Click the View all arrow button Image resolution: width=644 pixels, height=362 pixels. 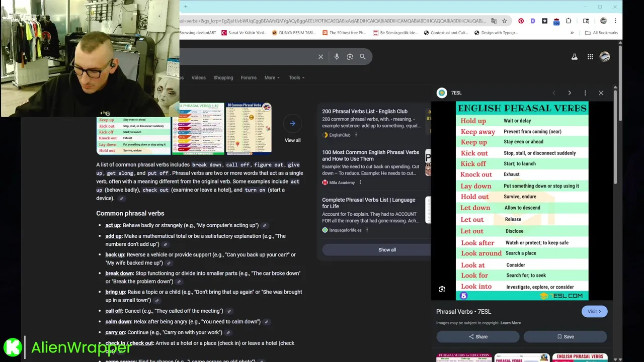click(292, 123)
